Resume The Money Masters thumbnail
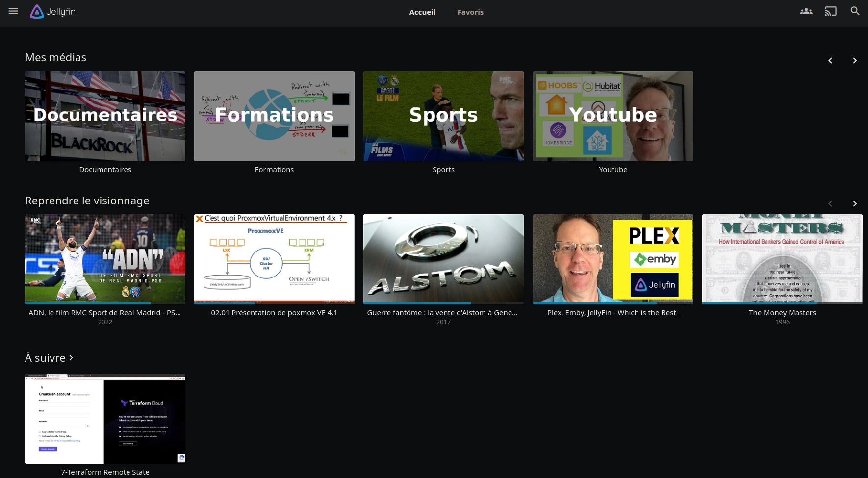 (782, 258)
